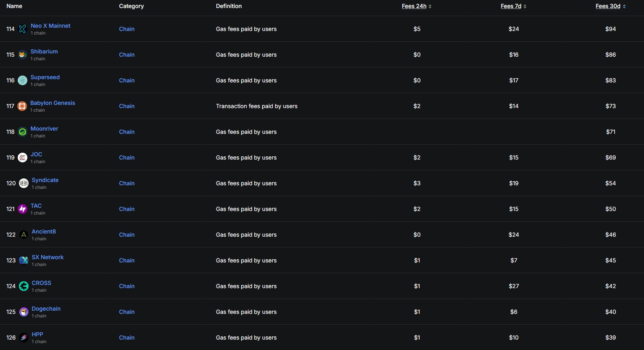
Task: Click the Ancient8 logo icon
Action: (24, 235)
